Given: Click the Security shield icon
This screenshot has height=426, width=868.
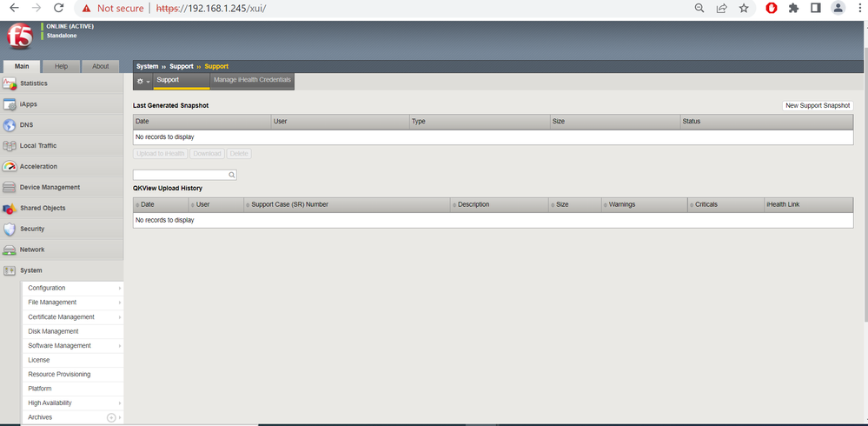Looking at the screenshot, I should (x=10, y=230).
